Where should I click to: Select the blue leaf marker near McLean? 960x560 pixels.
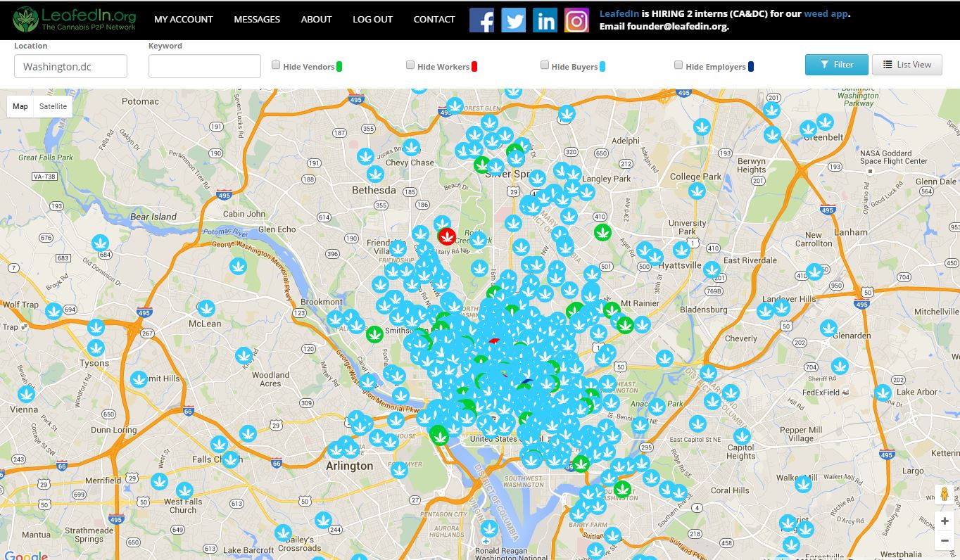tap(206, 307)
